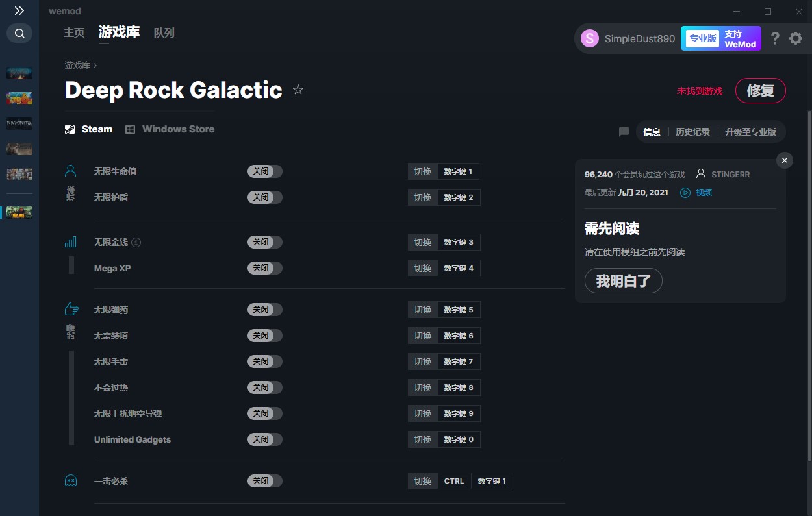Image resolution: width=812 pixels, height=516 pixels.
Task: Open info icon next to 无限金钱
Action: 136,242
